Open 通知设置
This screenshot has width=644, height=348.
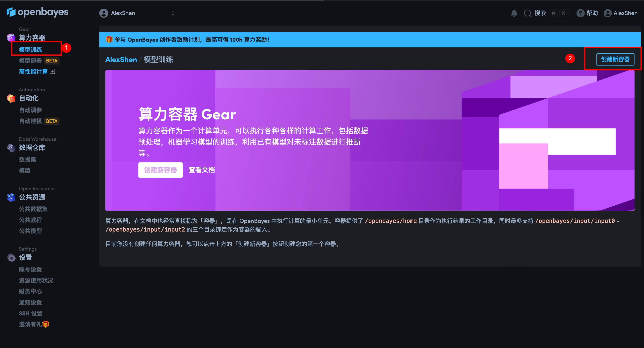pos(30,302)
